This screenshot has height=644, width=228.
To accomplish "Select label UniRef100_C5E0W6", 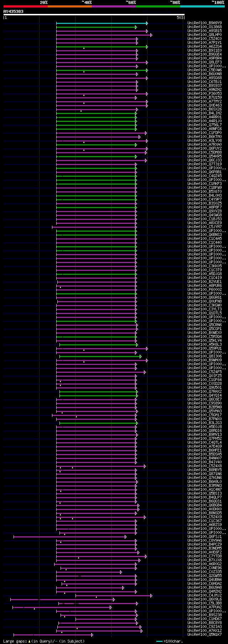I will [204, 70].
